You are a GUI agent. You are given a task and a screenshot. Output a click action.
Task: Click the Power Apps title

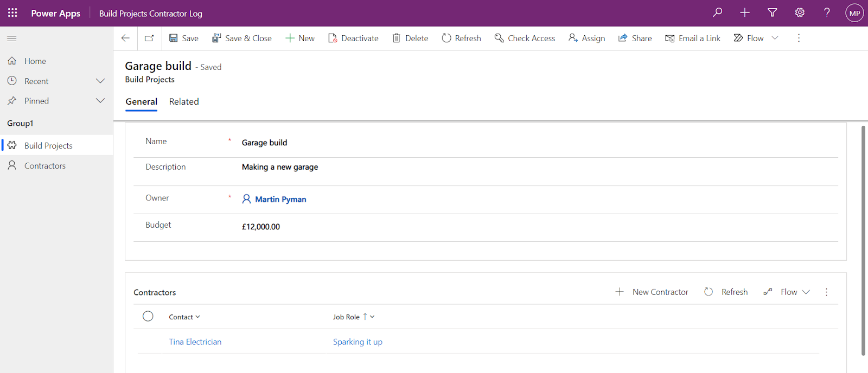[x=55, y=13]
